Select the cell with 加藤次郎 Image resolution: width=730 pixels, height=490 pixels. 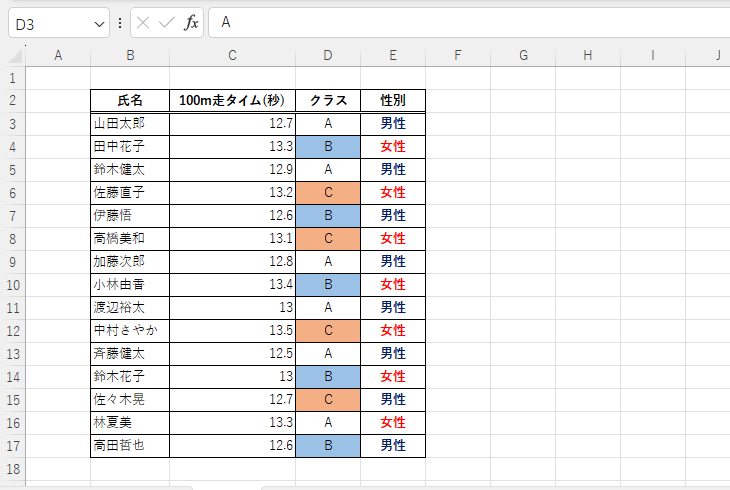130,262
